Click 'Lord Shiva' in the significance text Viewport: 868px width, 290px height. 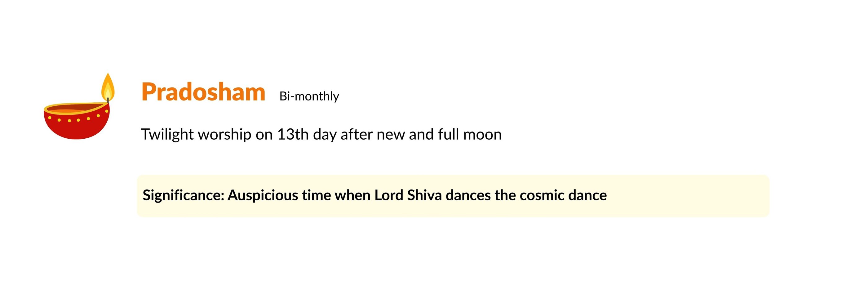click(408, 195)
